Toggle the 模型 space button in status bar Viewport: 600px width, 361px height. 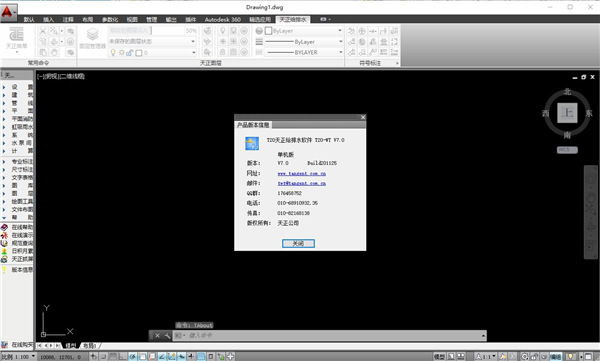pos(439,356)
